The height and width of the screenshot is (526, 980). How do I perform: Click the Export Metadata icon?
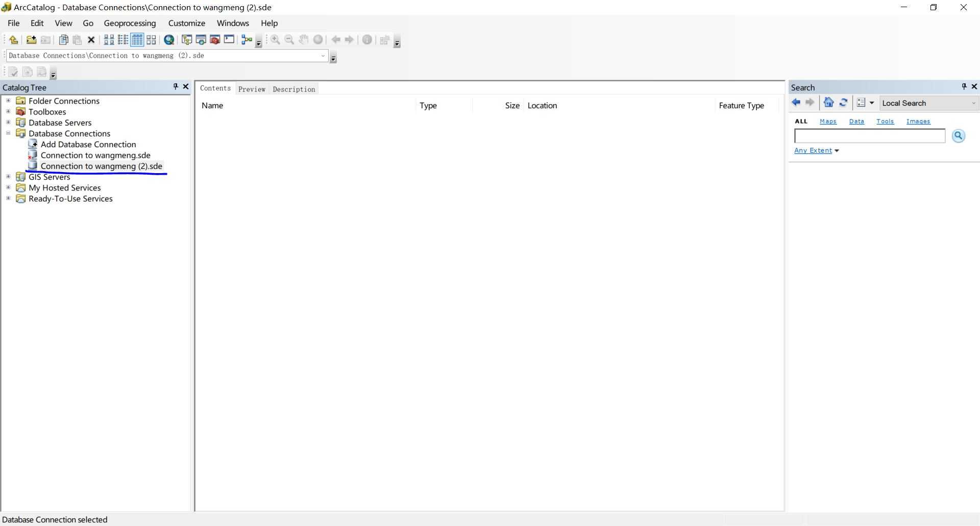point(28,72)
